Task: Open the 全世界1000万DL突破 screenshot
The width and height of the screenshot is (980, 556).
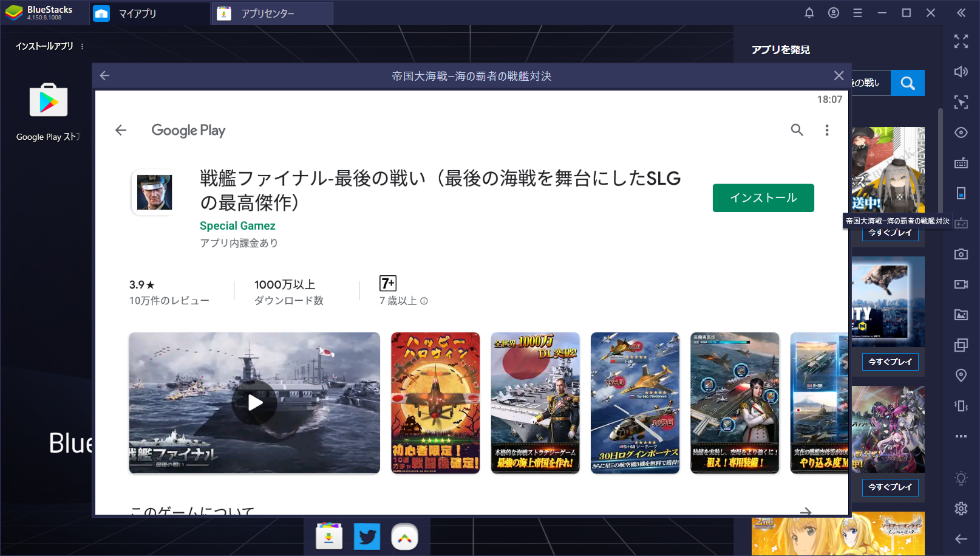Action: coord(535,403)
